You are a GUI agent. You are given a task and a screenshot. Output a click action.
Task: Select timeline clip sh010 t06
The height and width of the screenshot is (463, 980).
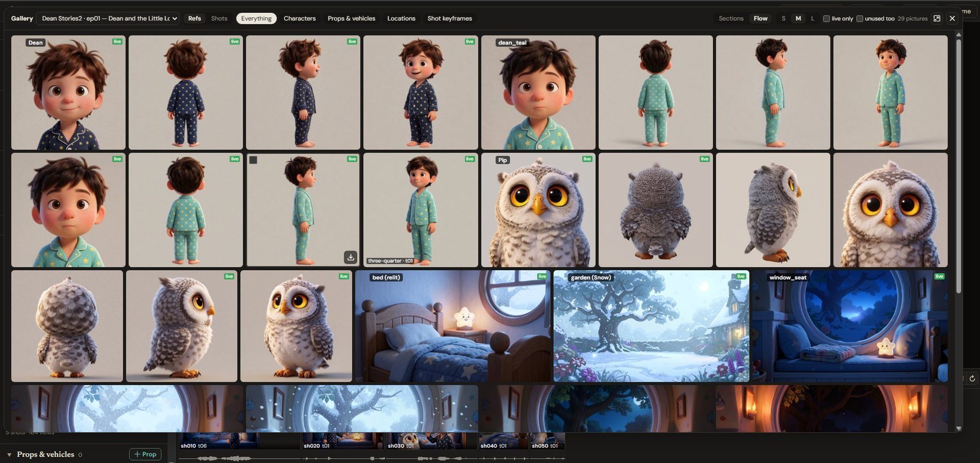pyautogui.click(x=239, y=442)
